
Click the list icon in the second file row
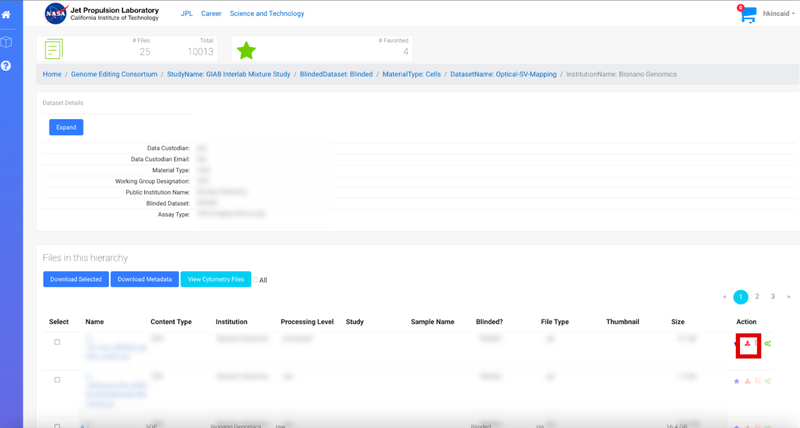(x=758, y=381)
